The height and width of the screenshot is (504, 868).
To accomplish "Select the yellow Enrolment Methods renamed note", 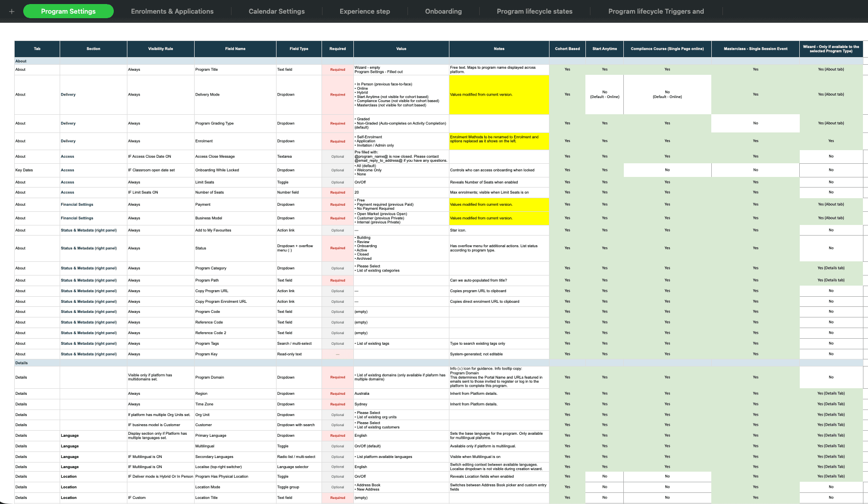I will [x=499, y=142].
